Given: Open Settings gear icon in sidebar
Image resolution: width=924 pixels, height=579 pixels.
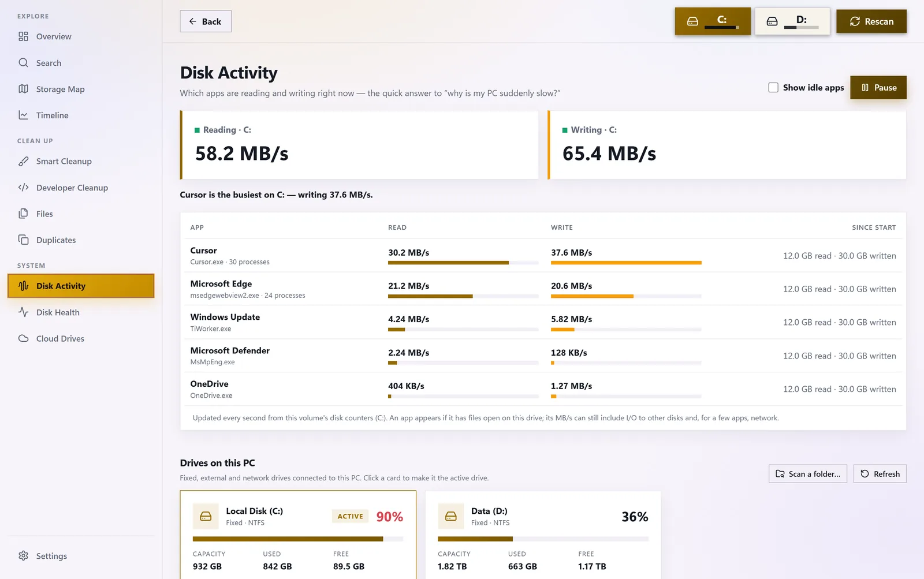Looking at the screenshot, I should click(23, 555).
